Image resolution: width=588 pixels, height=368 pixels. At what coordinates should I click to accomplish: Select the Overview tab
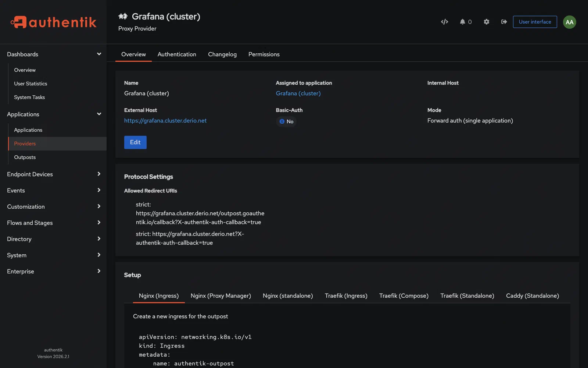coord(133,54)
